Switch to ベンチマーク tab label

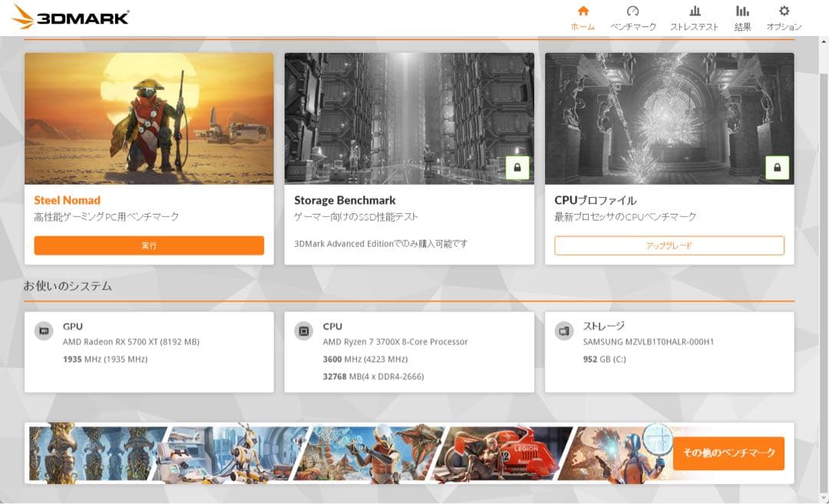coord(632,27)
